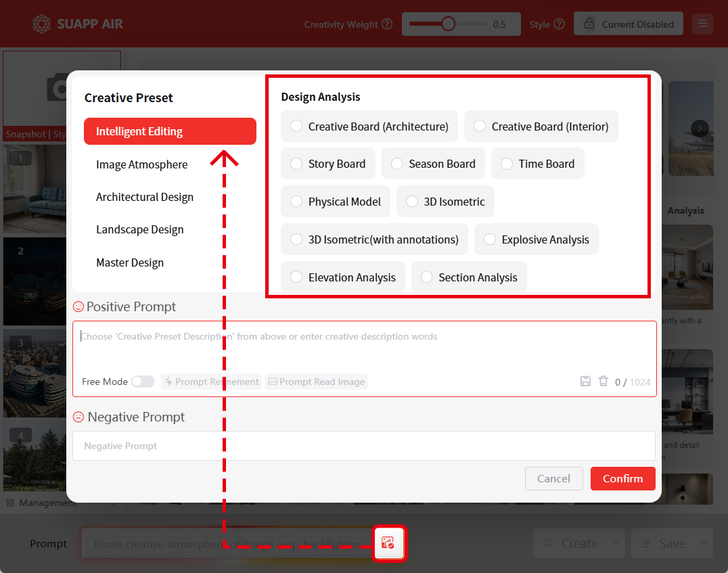The width and height of the screenshot is (728, 573).
Task: Click the next arrow on image carousel
Action: pyautogui.click(x=700, y=128)
